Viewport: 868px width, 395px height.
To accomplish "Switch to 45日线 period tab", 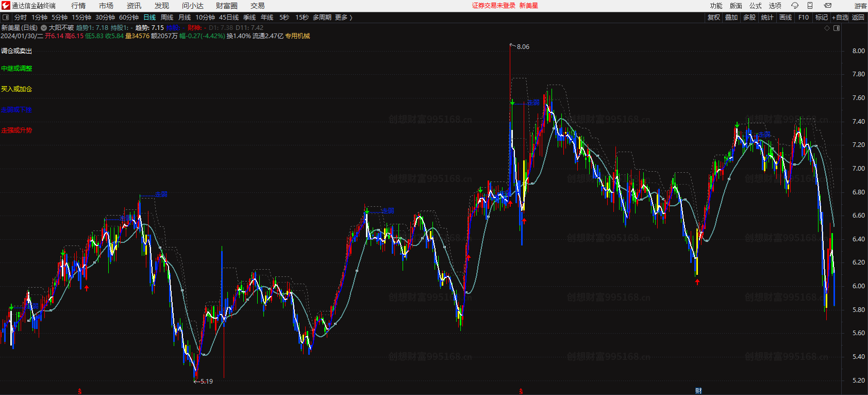I will (229, 18).
